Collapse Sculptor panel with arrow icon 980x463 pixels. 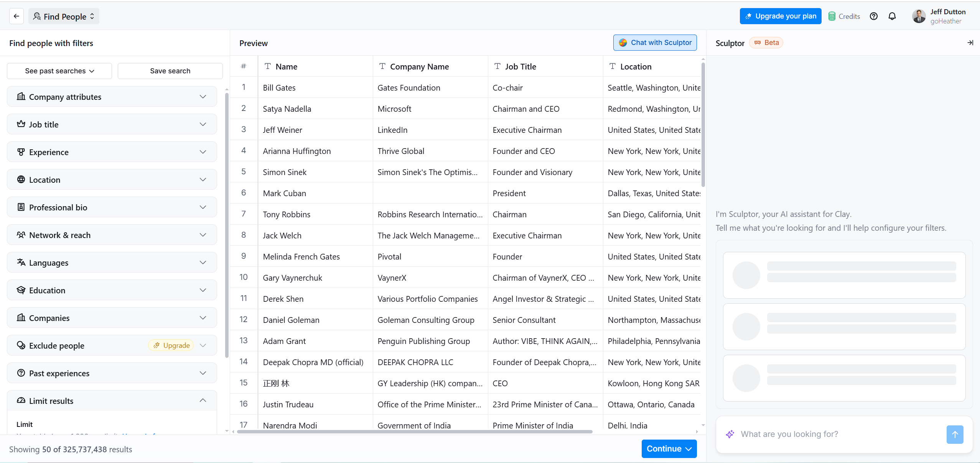(970, 43)
